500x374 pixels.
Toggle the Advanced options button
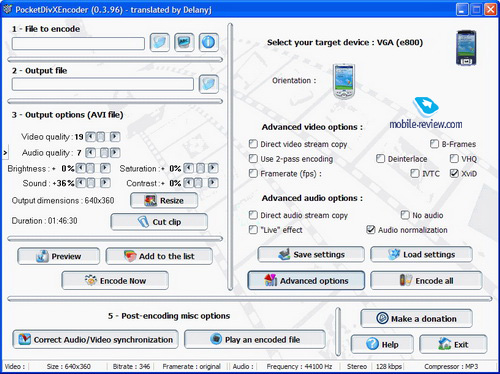[306, 281]
